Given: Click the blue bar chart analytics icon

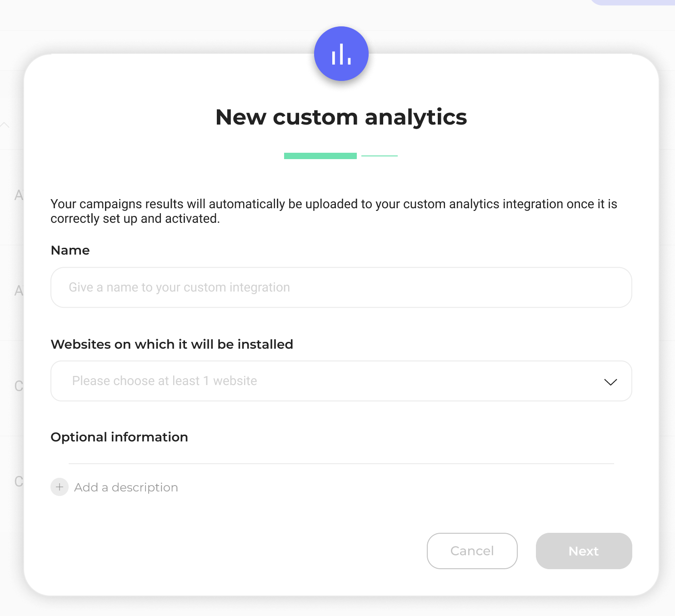Looking at the screenshot, I should (x=341, y=54).
